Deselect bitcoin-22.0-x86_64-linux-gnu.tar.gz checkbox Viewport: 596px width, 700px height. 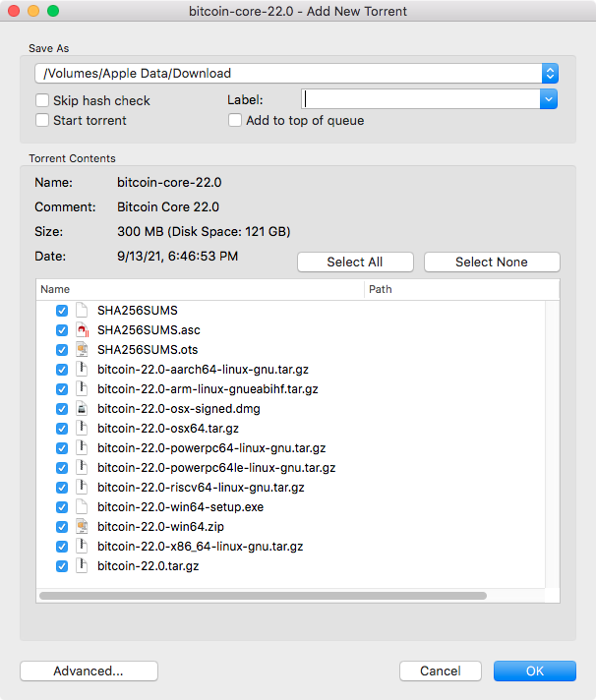(x=62, y=547)
